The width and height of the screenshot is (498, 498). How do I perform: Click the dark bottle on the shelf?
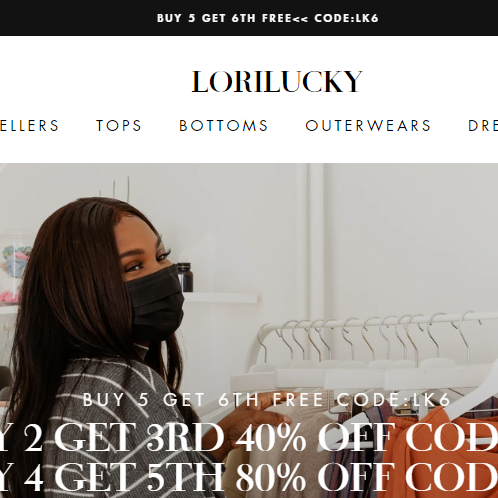point(184,277)
